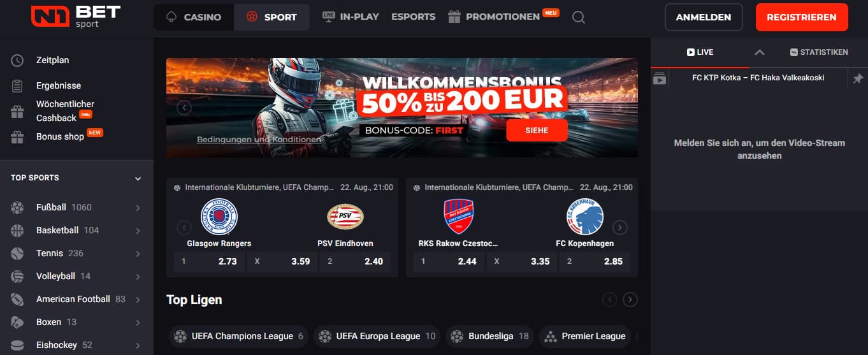Collapse the TOP SPORTS section chevron
Screen dimensions: 868x355
coord(138,178)
